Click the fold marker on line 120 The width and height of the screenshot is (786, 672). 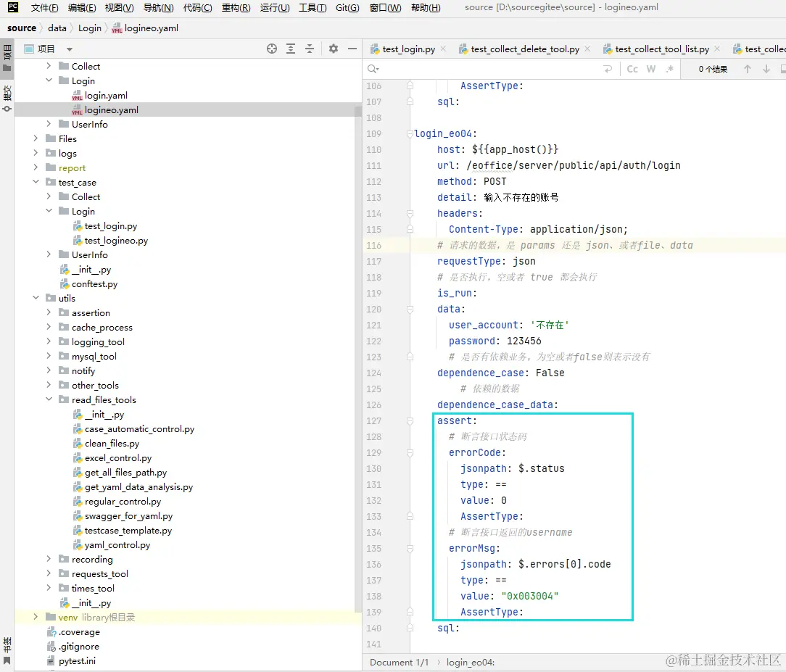coord(410,310)
